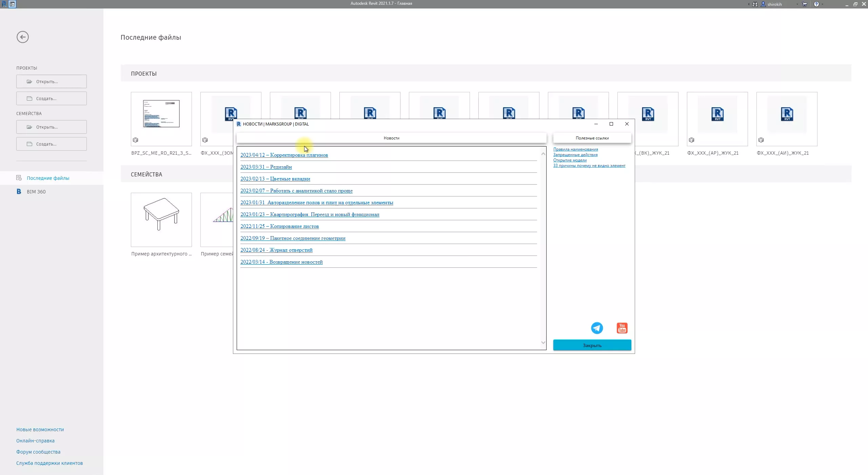868x475 pixels.
Task: Open the Telegram channel icon
Action: click(597, 328)
